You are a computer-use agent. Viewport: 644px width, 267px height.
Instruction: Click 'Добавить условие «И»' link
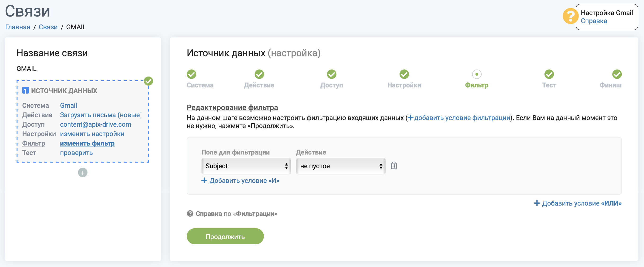click(240, 181)
